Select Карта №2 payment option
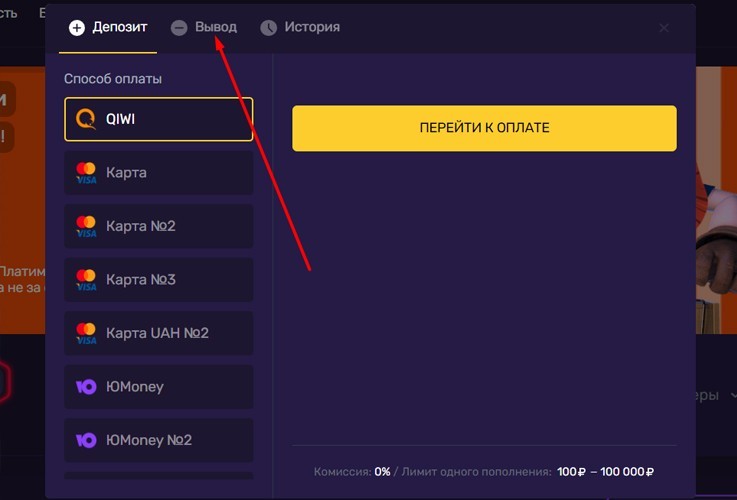This screenshot has width=737, height=500. pyautogui.click(x=158, y=226)
